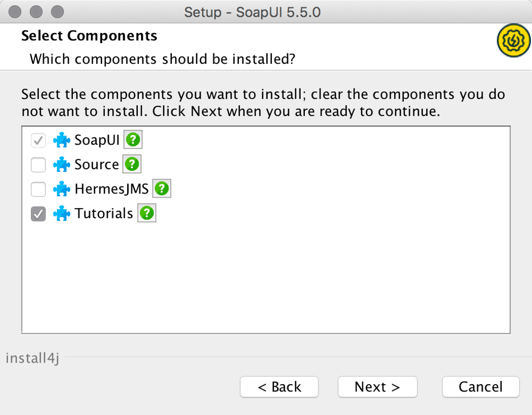Enable the HermesJMS component checkbox
Screen dimensions: 532x415
pyautogui.click(x=38, y=189)
